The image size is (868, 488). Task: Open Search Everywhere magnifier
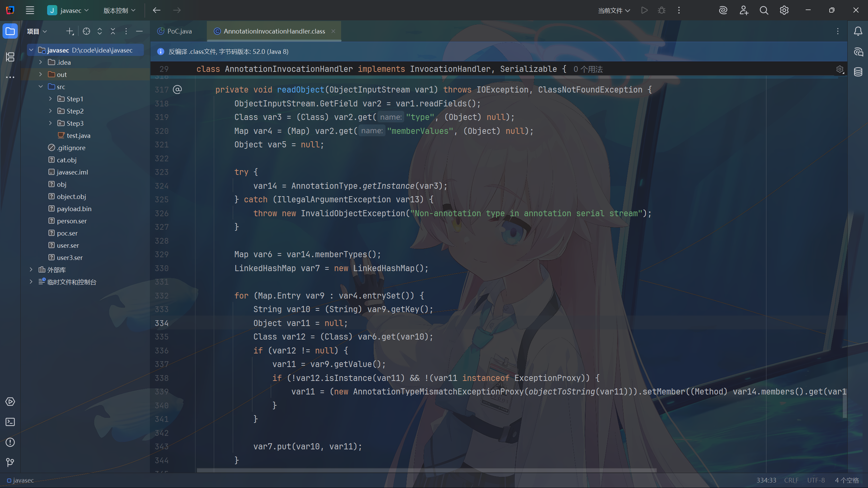(764, 10)
